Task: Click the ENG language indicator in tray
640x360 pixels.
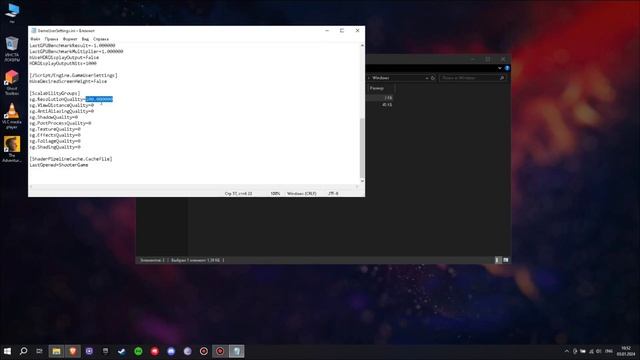Action: pos(609,351)
